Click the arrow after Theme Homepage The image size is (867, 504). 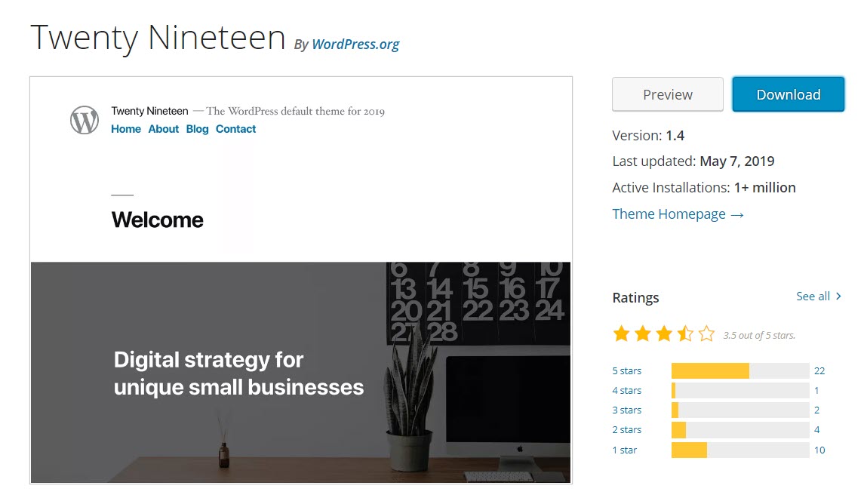point(737,215)
